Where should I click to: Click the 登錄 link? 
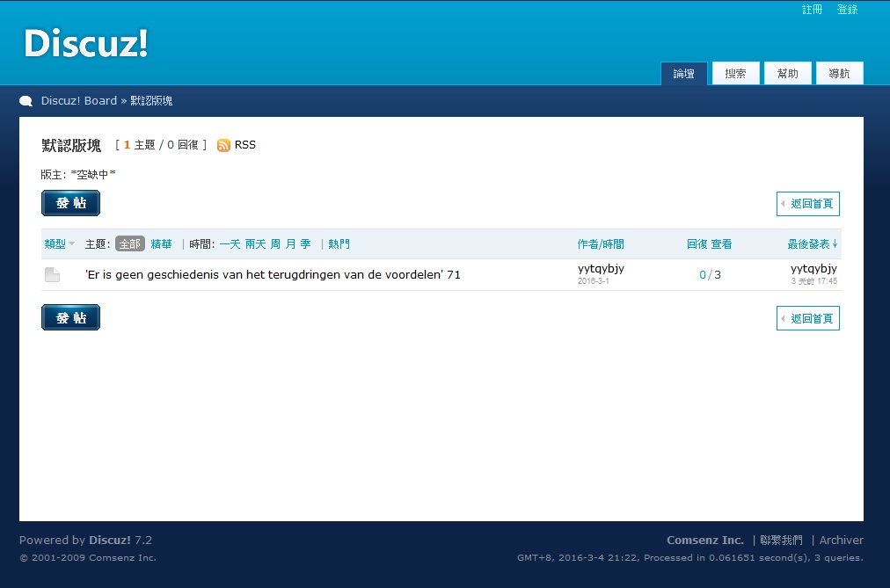(x=847, y=10)
